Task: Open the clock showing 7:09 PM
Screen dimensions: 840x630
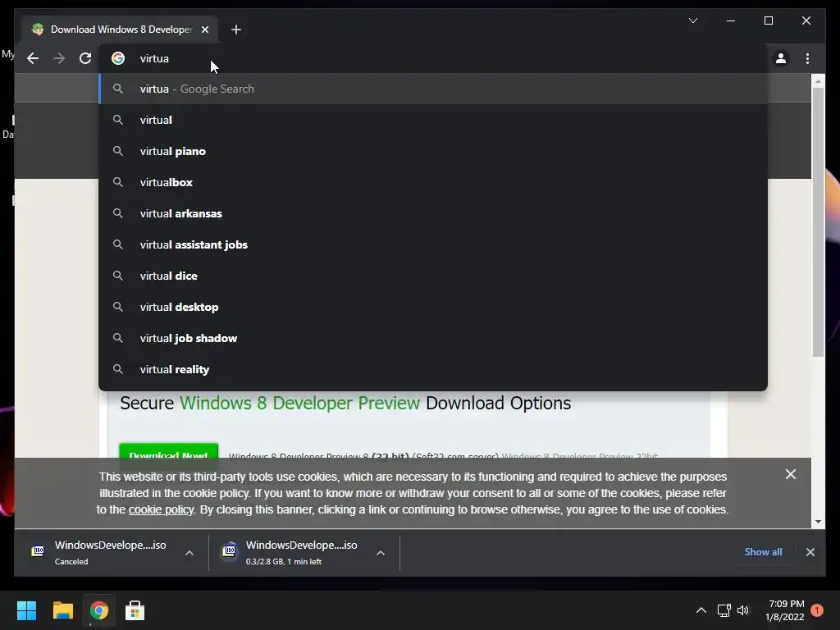Action: 785,610
